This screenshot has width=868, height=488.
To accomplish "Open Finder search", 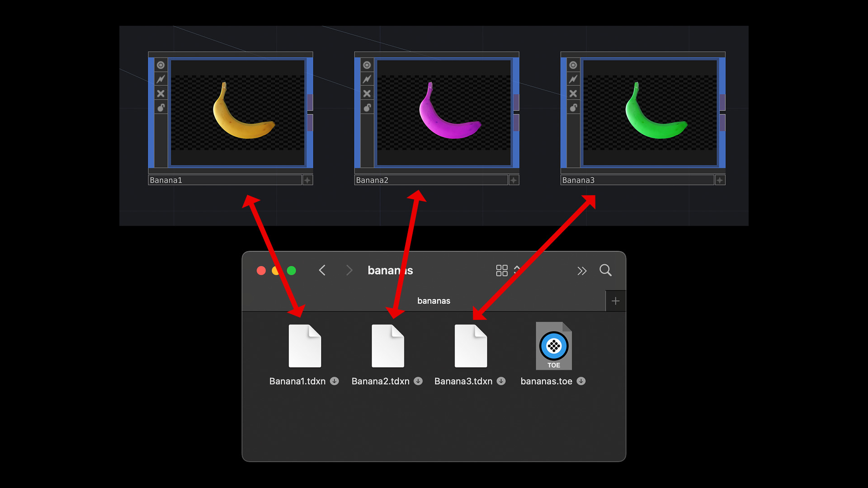I will (605, 270).
